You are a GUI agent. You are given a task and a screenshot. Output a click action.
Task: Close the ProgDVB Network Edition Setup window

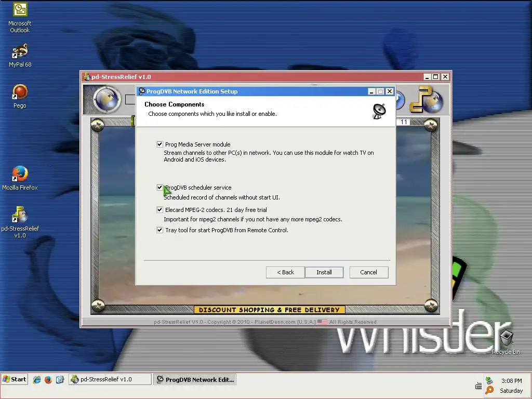point(390,91)
